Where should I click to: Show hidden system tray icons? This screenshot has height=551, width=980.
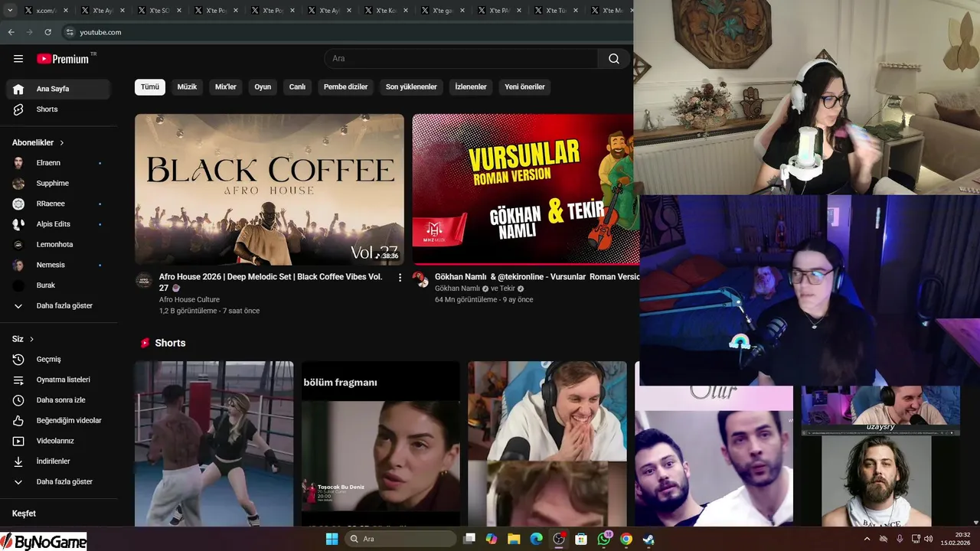click(x=867, y=539)
